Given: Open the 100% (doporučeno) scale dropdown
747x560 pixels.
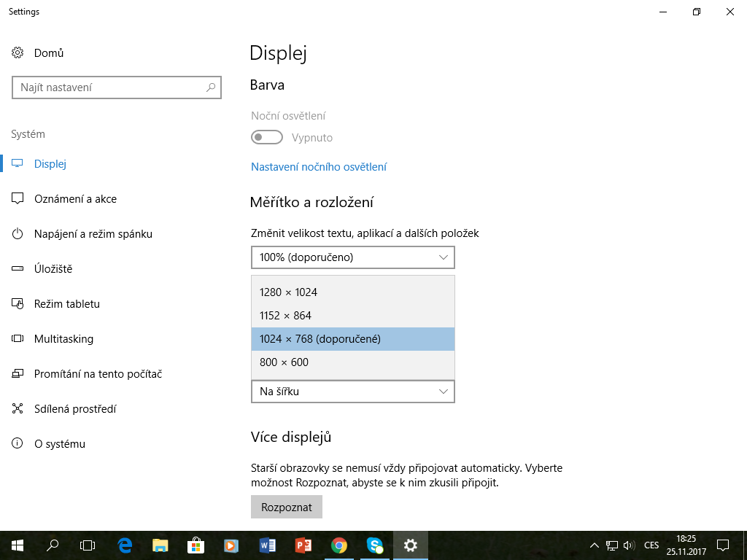Looking at the screenshot, I should coord(353,257).
